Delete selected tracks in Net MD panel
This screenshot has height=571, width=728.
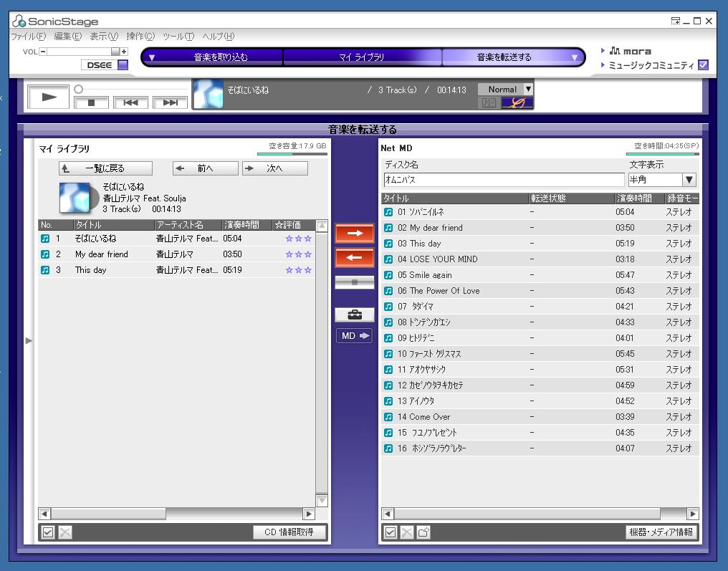(x=407, y=532)
